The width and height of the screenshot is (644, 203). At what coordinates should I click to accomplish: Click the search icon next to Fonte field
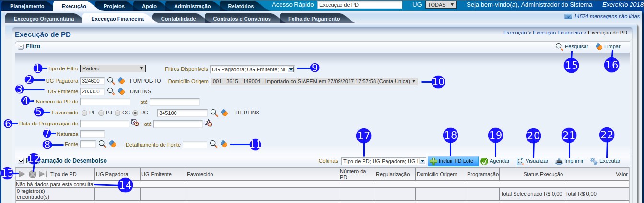pos(103,144)
